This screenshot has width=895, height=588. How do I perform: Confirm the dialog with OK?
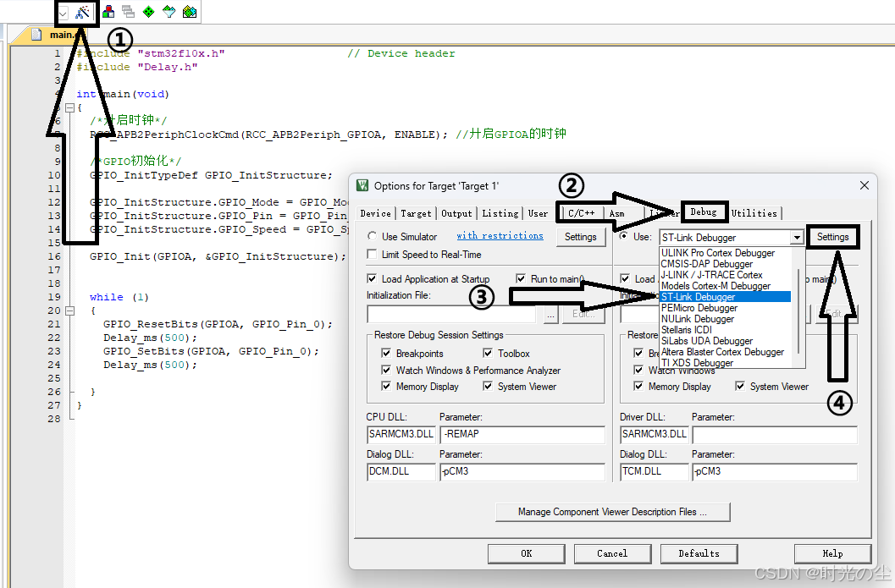pyautogui.click(x=527, y=553)
